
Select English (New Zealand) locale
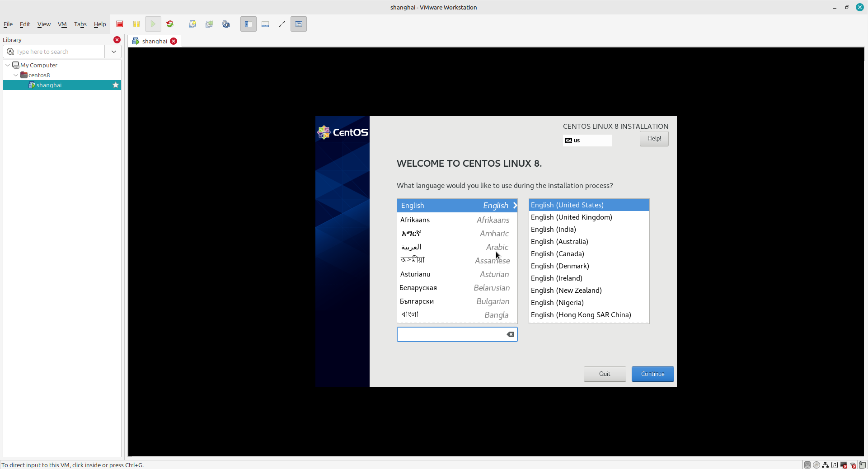tap(589, 291)
